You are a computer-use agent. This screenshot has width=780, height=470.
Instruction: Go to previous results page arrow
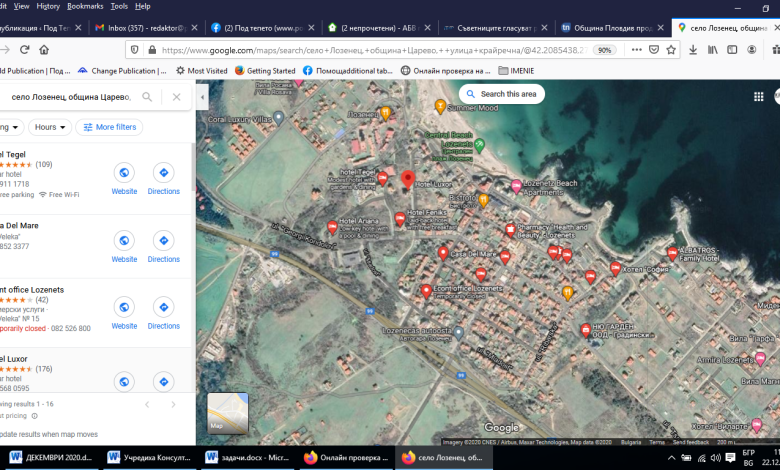[x=147, y=405]
